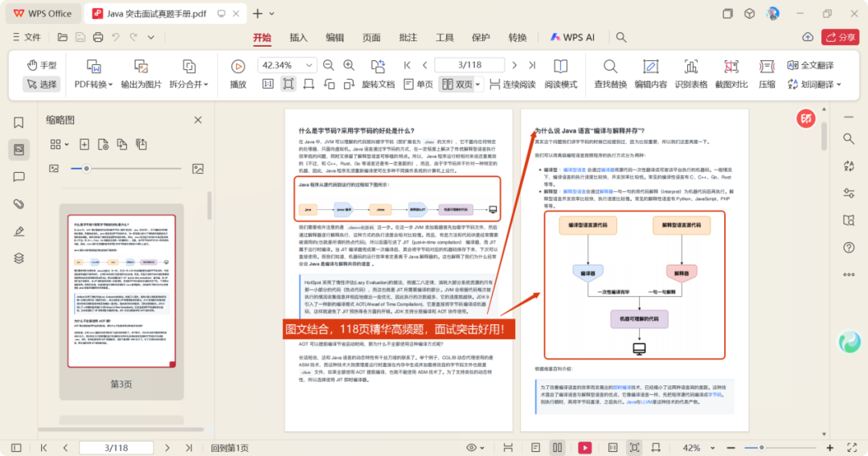The width and height of the screenshot is (868, 456).
Task: Go to previous page in ribbon
Action: (x=425, y=65)
